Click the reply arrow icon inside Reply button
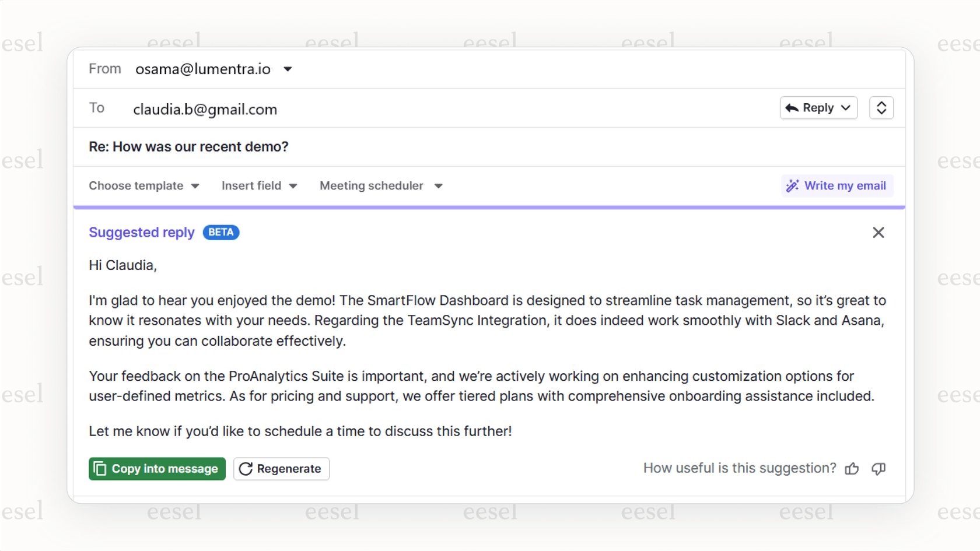Image resolution: width=980 pixels, height=551 pixels. pyautogui.click(x=792, y=107)
